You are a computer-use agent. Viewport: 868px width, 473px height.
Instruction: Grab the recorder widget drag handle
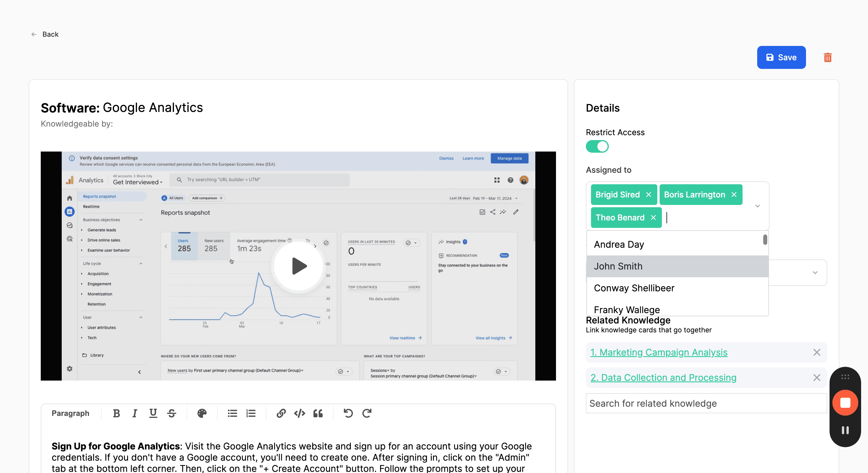[x=845, y=377]
